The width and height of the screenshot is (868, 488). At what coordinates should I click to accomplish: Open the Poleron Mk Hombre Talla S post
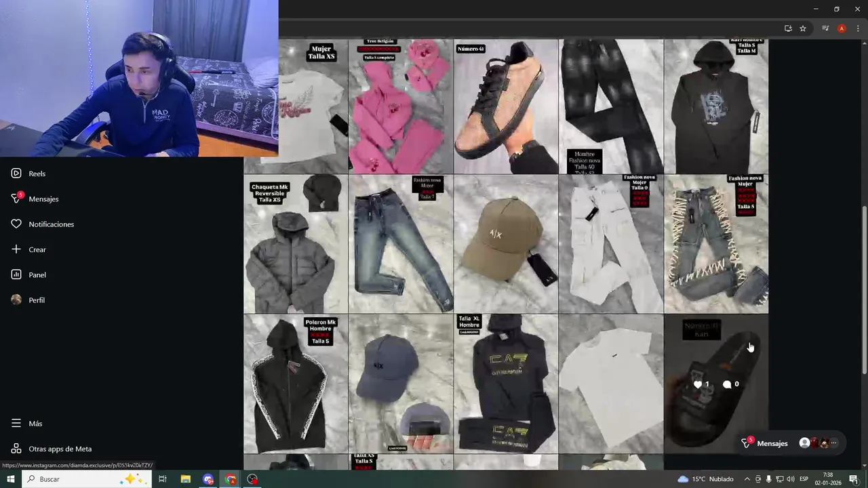tap(296, 384)
